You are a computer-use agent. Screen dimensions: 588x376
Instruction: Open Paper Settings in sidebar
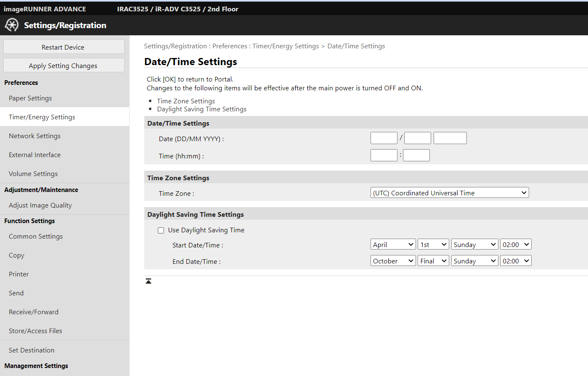[30, 98]
